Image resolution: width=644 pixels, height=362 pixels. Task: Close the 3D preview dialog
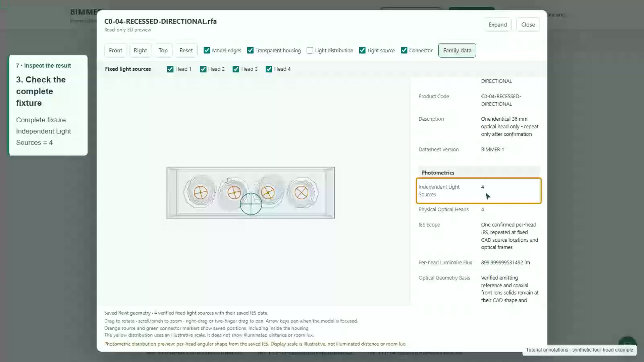pyautogui.click(x=528, y=24)
